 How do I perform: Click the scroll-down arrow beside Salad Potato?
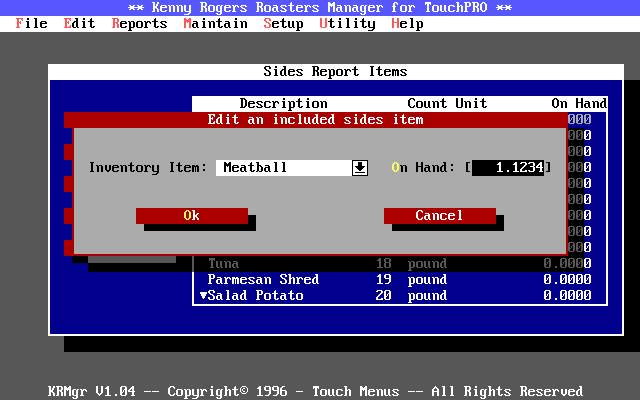(203, 296)
